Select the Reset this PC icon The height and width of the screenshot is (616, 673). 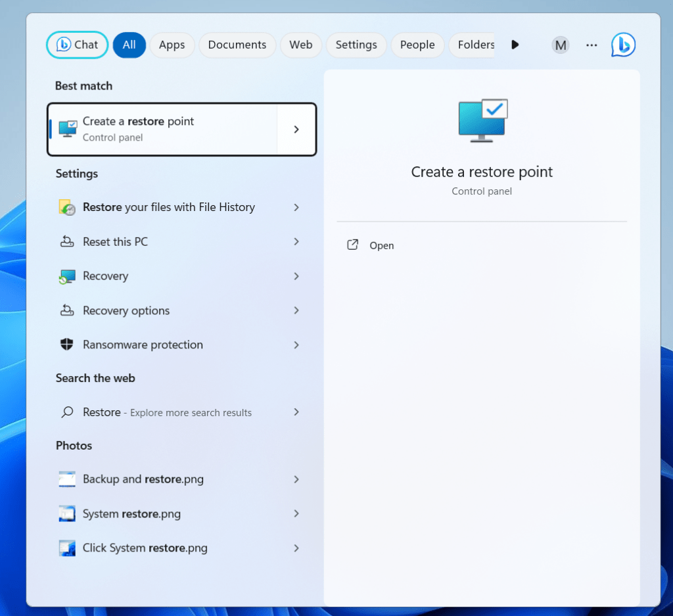point(66,241)
